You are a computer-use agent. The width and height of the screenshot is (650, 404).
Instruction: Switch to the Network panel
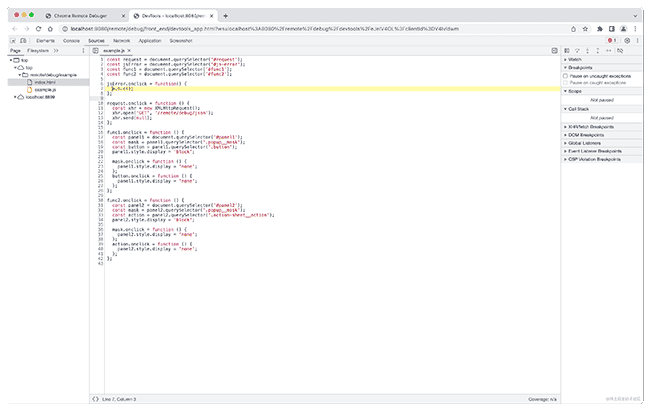(121, 41)
